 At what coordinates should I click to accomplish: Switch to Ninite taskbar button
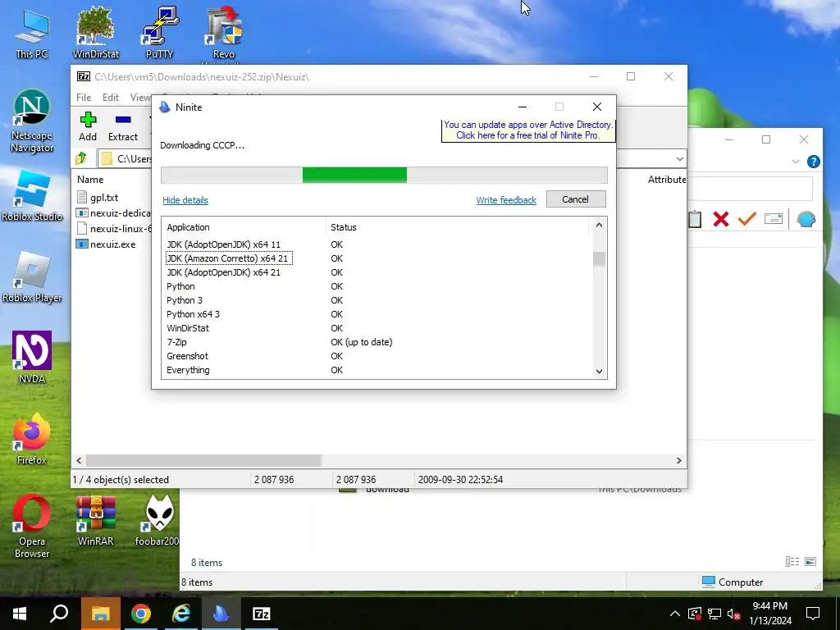tap(221, 614)
